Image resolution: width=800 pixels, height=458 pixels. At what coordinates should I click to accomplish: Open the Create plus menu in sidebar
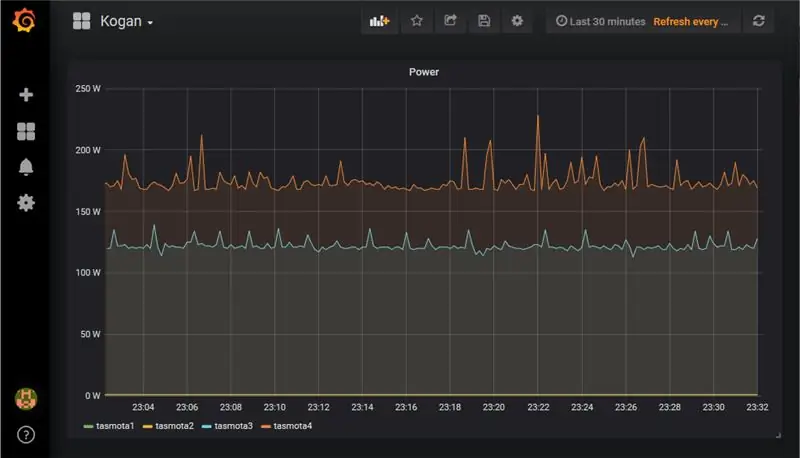[26, 95]
